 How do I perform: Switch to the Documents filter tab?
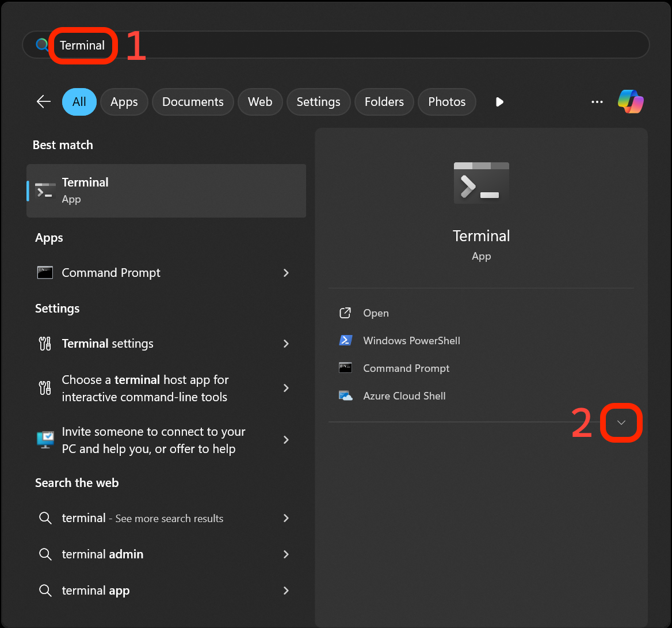click(192, 101)
